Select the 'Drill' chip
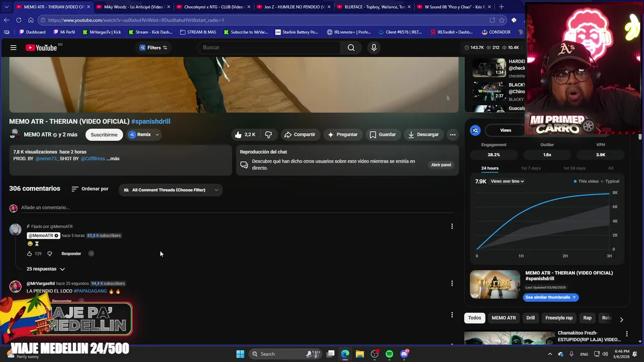 pyautogui.click(x=530, y=318)
